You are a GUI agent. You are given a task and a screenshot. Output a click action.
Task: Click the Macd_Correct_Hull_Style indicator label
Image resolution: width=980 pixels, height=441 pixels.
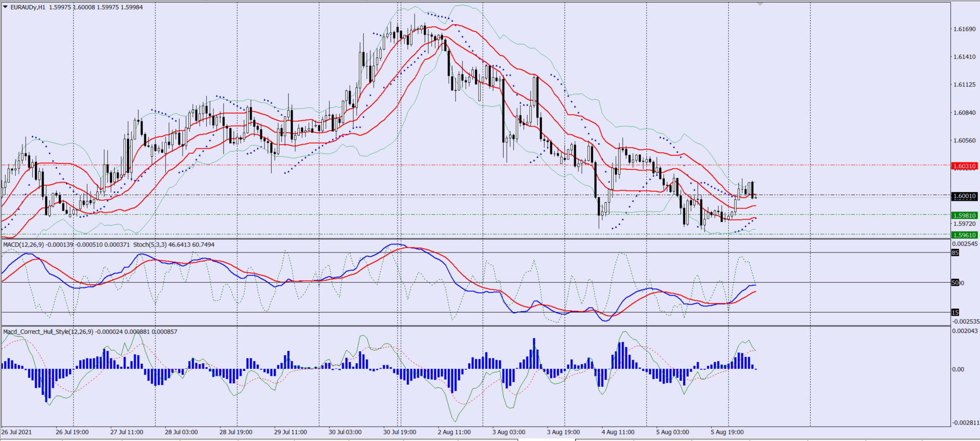point(48,332)
